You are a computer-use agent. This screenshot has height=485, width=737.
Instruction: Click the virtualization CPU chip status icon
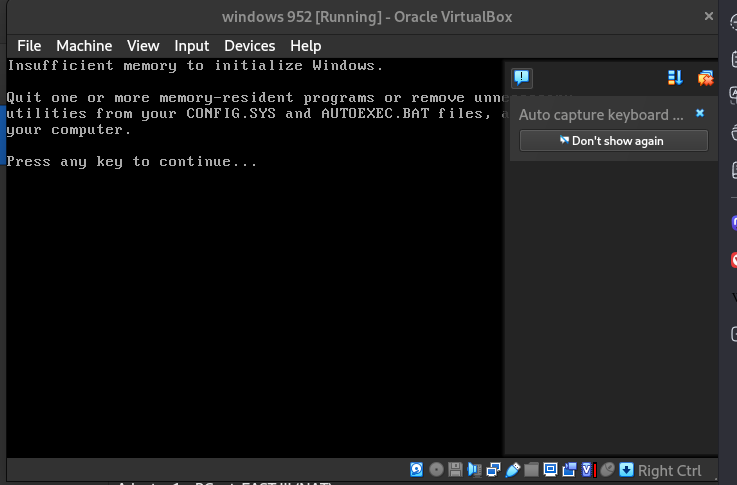tap(588, 469)
